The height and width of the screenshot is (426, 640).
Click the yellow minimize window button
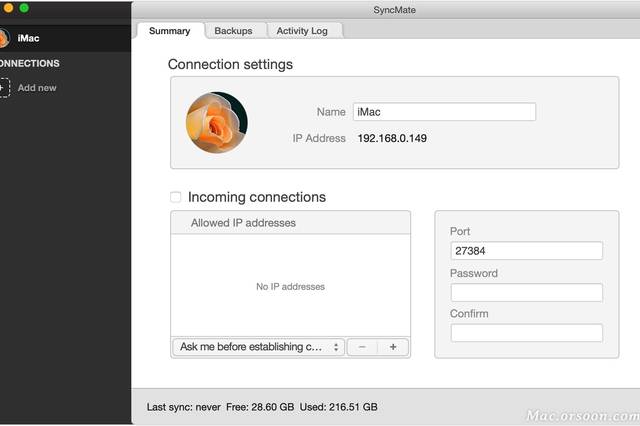[x=8, y=8]
